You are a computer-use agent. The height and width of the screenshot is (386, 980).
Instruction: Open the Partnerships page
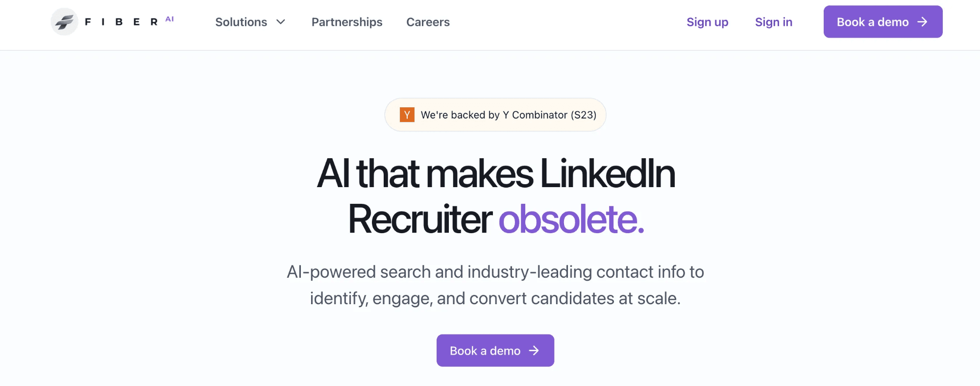347,22
